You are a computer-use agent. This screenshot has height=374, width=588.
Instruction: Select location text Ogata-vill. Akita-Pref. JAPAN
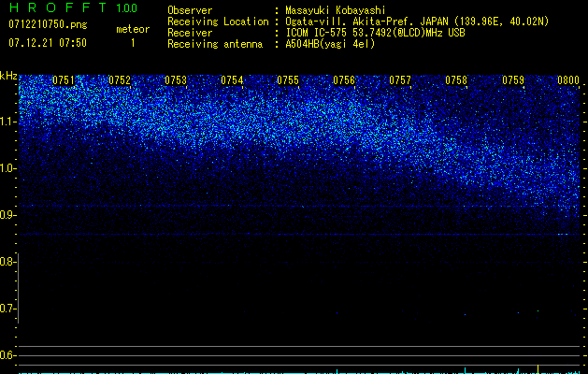click(x=366, y=22)
